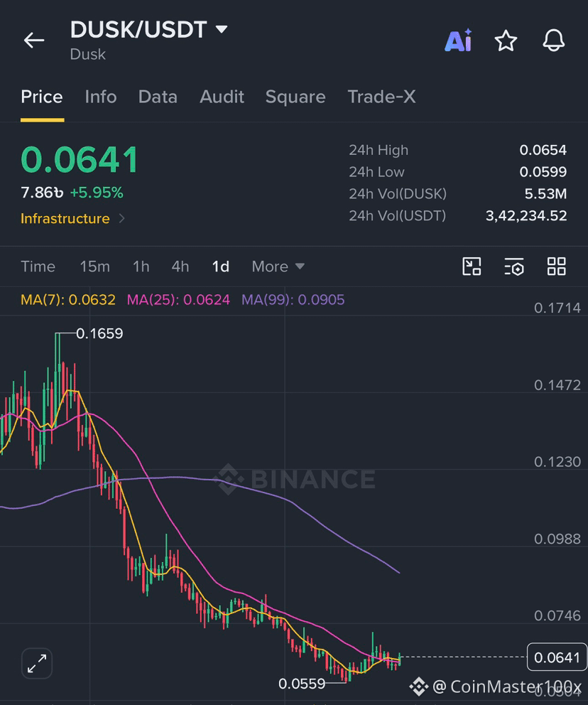Screen dimensions: 588x705
Task: Tap the 7.86৳ local currency price
Action: (42, 193)
